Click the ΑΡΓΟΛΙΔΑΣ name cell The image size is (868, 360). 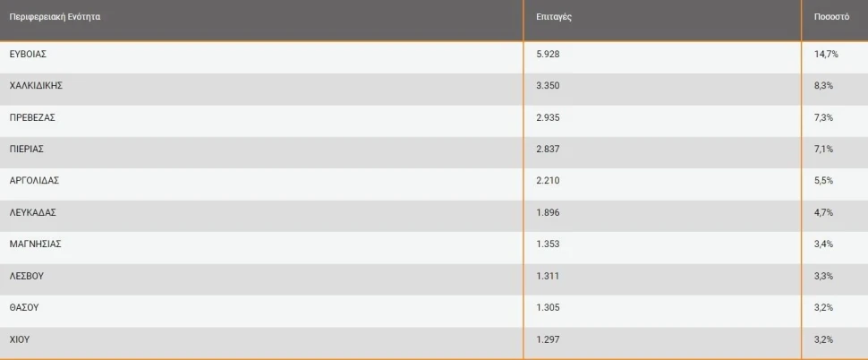click(x=34, y=180)
